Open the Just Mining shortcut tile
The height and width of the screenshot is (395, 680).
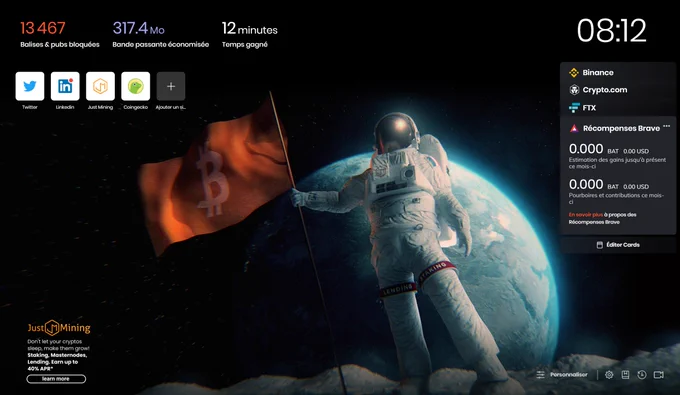tap(100, 86)
